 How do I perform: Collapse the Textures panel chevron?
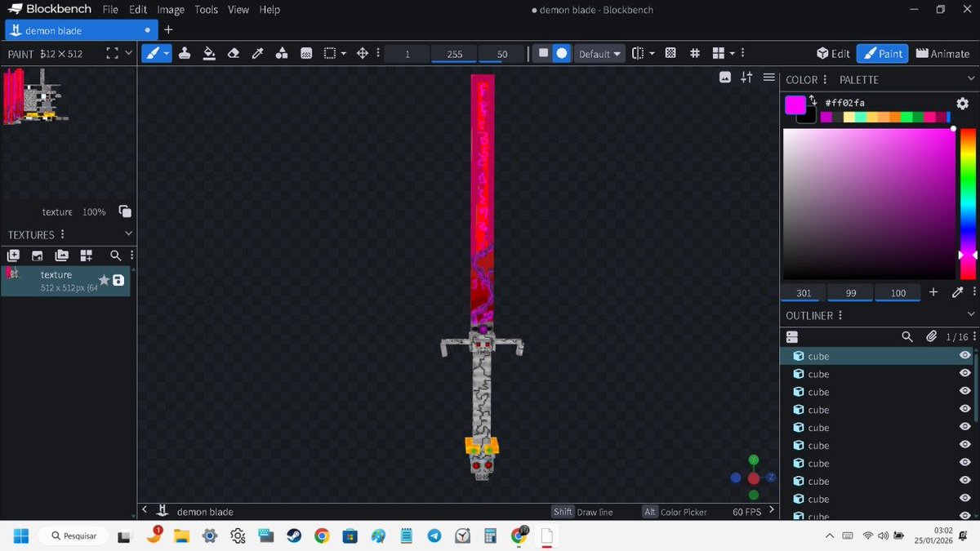click(x=127, y=233)
